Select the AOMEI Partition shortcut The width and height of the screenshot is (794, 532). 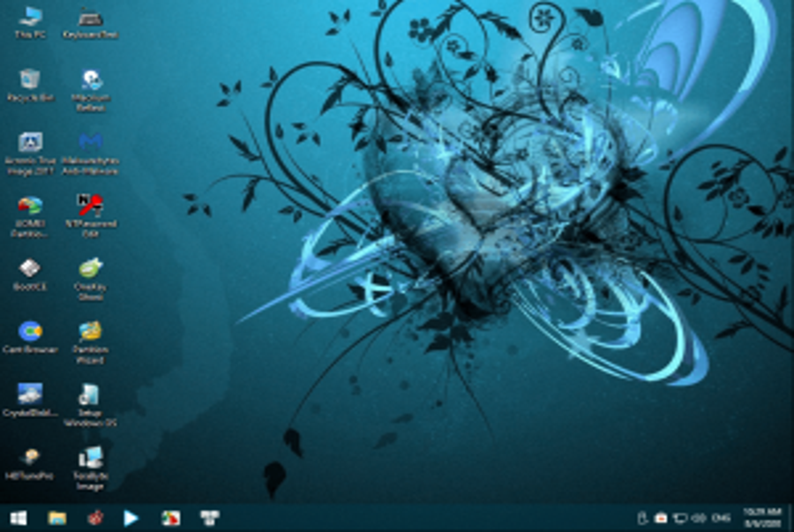[30, 217]
